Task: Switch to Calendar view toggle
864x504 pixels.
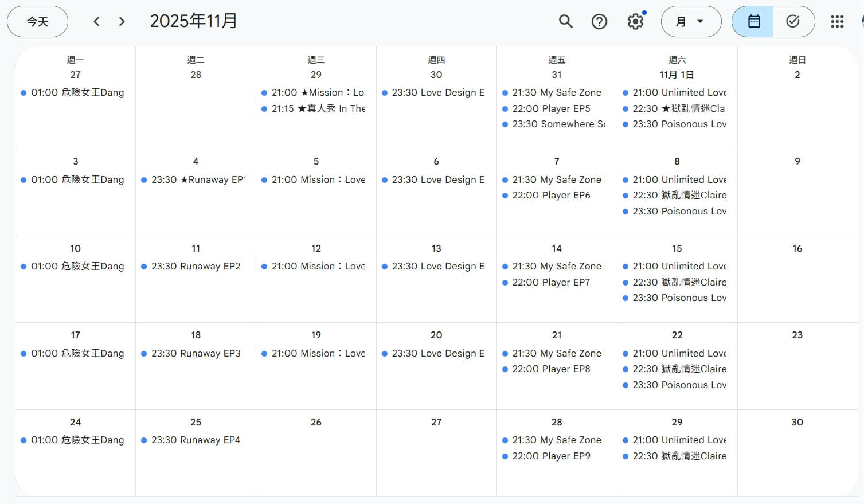Action: point(753,22)
